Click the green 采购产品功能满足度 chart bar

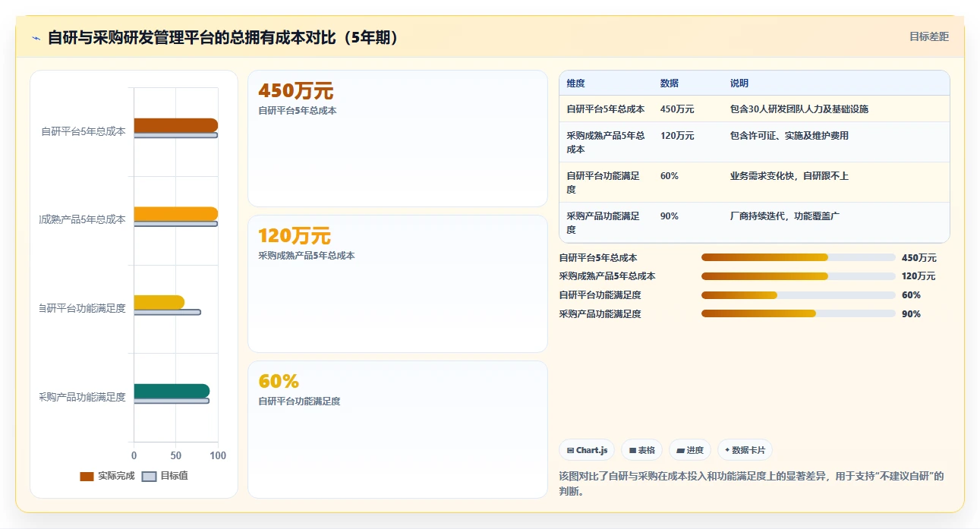pyautogui.click(x=172, y=391)
